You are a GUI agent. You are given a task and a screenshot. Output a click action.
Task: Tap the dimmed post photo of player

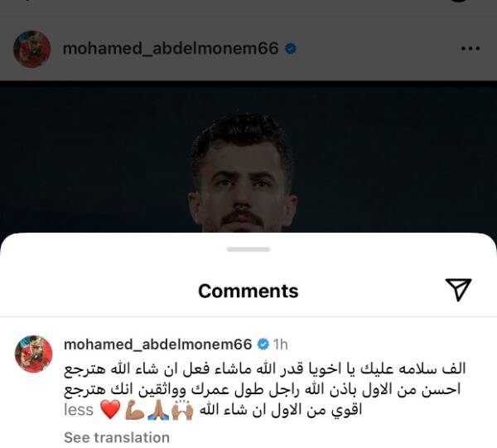[248, 157]
